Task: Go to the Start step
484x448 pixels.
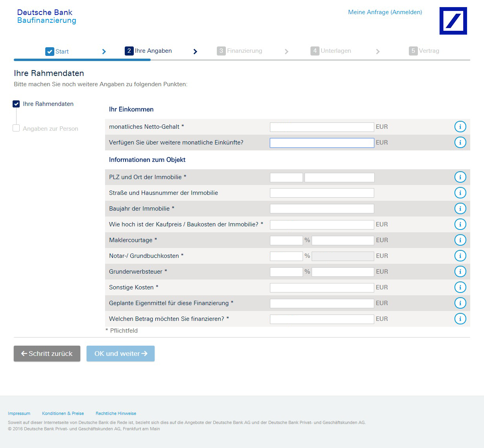Action: point(57,52)
